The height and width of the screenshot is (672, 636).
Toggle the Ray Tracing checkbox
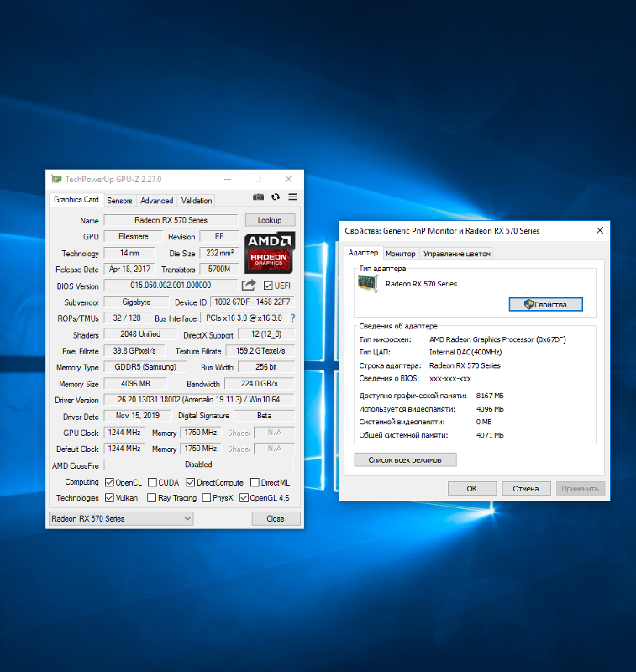[x=151, y=498]
